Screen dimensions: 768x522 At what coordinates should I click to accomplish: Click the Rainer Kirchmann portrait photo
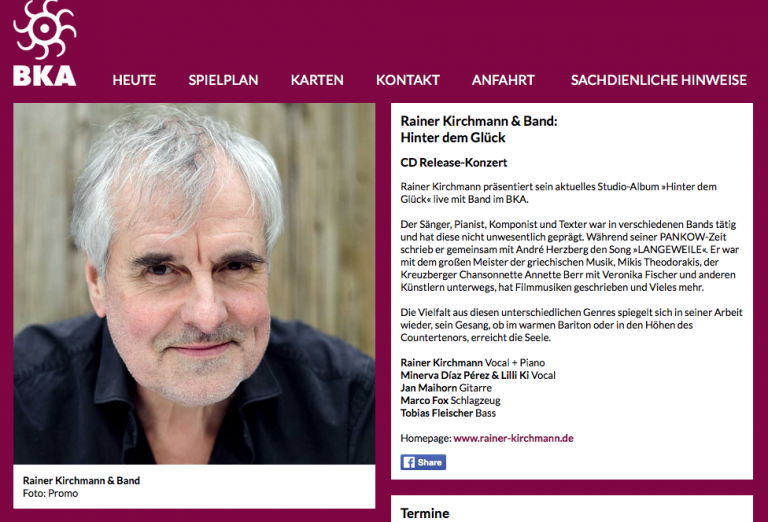click(x=194, y=284)
